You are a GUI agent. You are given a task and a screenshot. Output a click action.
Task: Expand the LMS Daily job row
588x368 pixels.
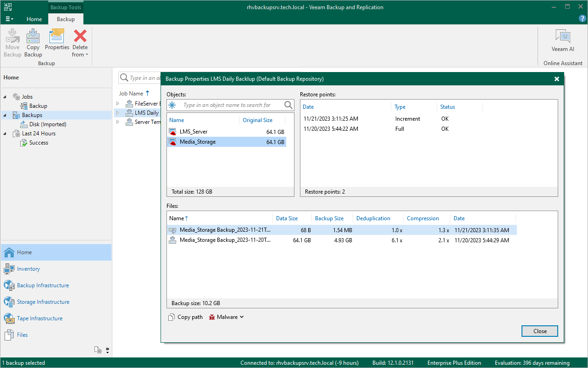click(x=117, y=113)
